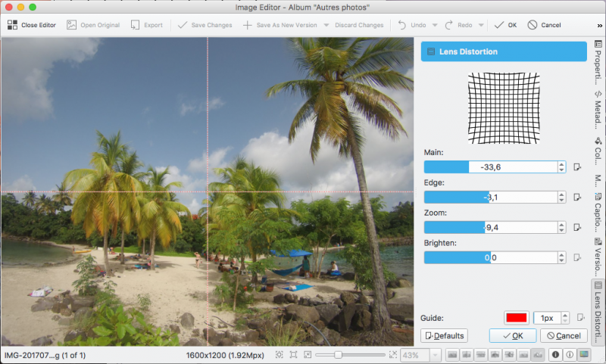The image size is (606, 364).
Task: Click the Brighten value slider field
Action: (x=490, y=257)
